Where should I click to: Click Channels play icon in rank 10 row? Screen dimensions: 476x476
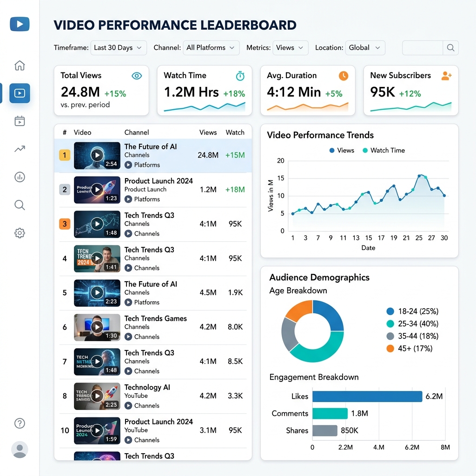[128, 440]
